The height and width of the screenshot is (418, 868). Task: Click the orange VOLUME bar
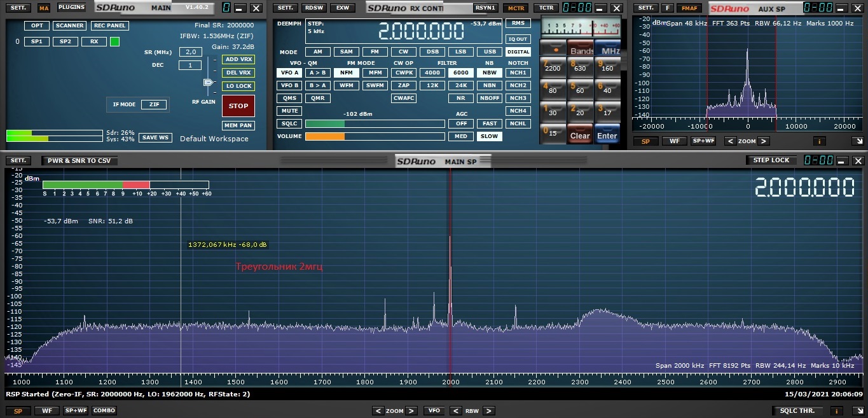pyautogui.click(x=325, y=136)
